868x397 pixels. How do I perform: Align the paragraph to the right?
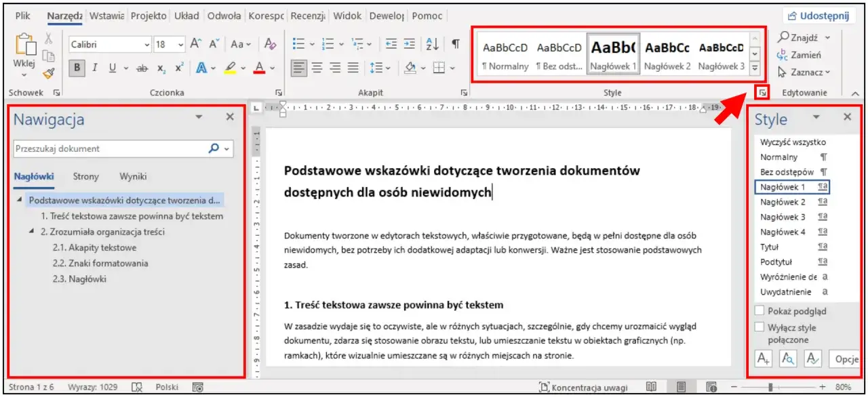point(335,68)
